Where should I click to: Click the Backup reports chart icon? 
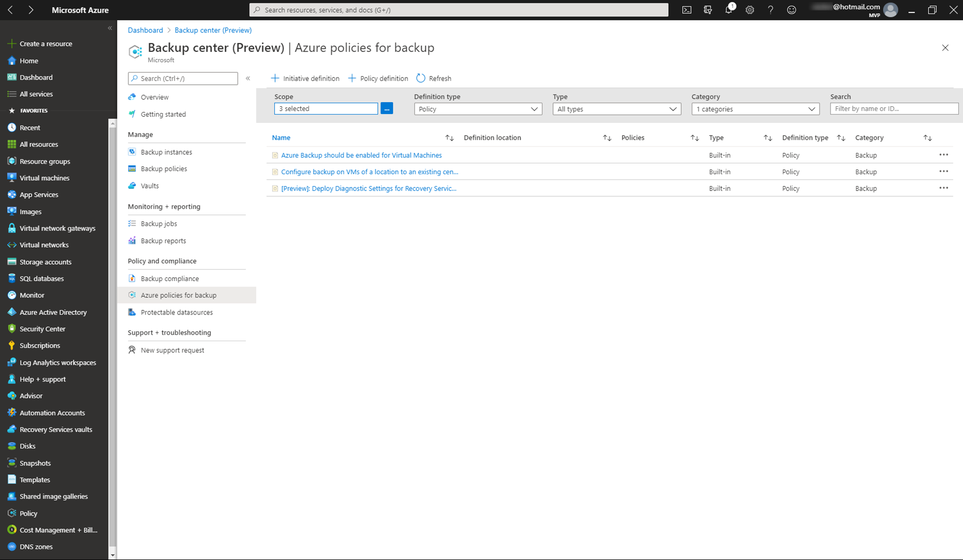132,241
